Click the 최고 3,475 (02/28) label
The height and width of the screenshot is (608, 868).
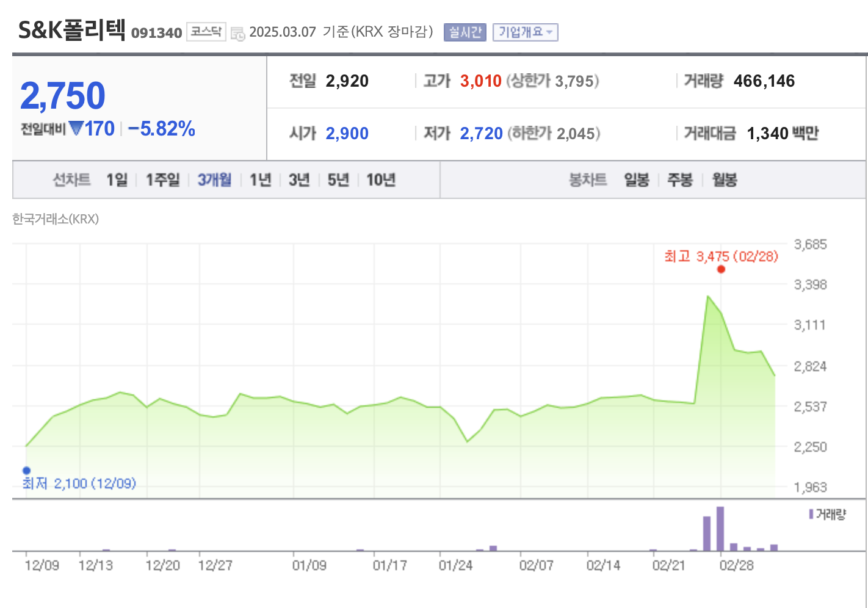[x=722, y=256]
